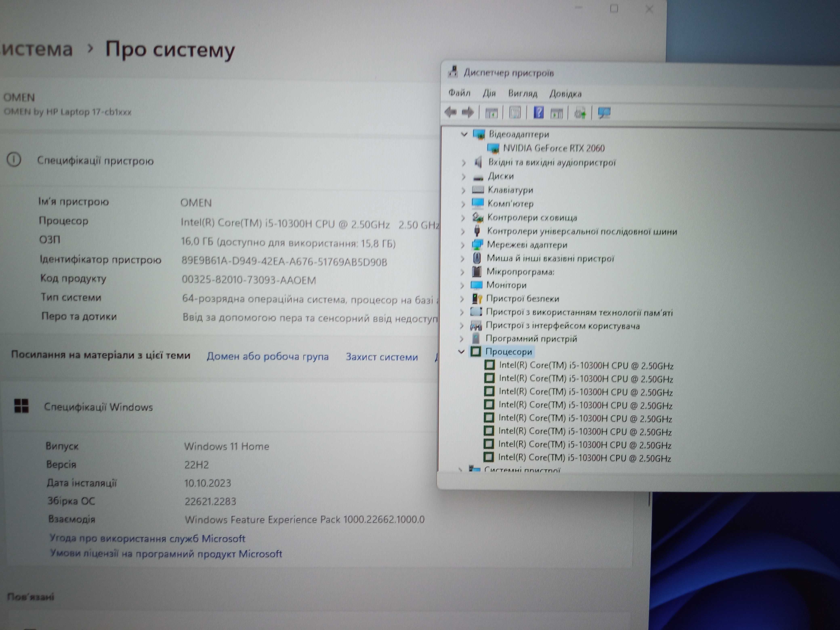Open the Захист системи link
The height and width of the screenshot is (630, 840).
click(x=382, y=357)
